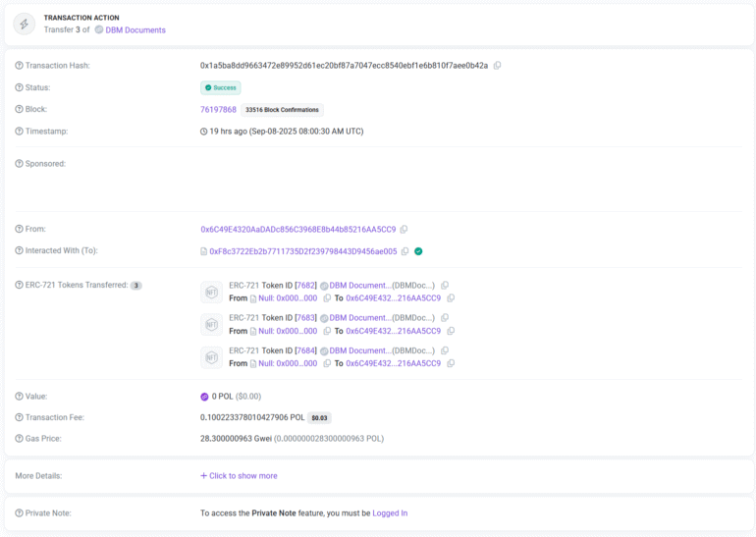Click the question mark icon beside Sponsored
Image resolution: width=756 pixels, height=537 pixels.
pyautogui.click(x=19, y=164)
